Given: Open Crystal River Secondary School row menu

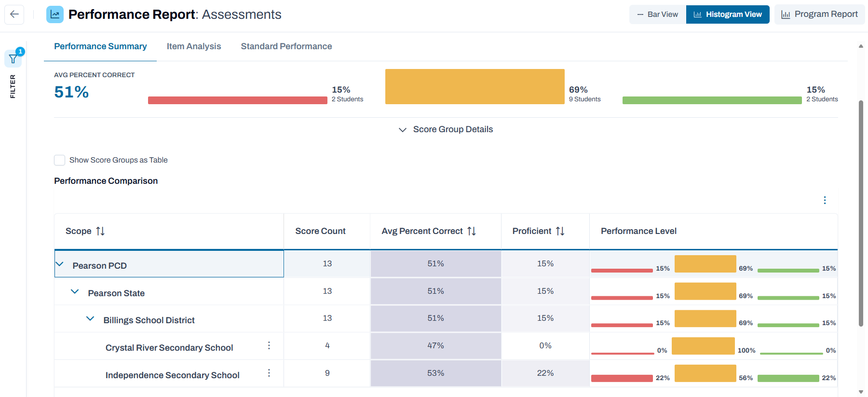Looking at the screenshot, I should (x=269, y=345).
